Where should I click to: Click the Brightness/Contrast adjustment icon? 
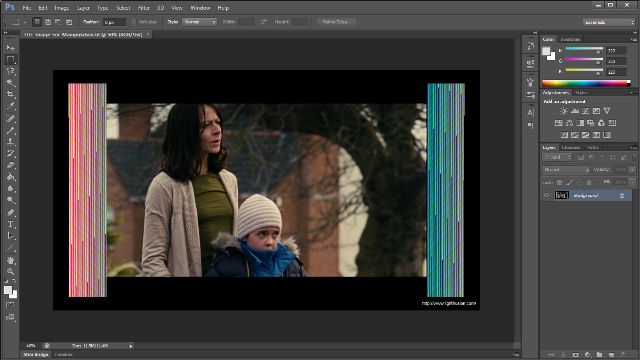coord(564,111)
